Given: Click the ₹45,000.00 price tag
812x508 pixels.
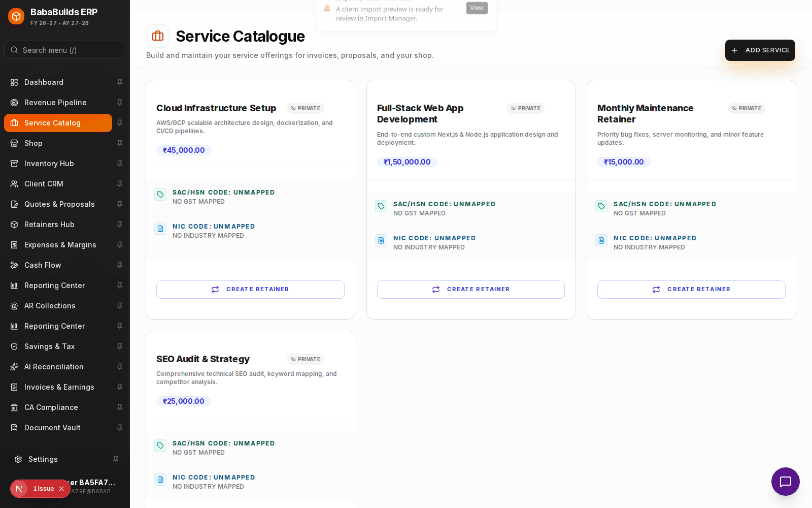Looking at the screenshot, I should pyautogui.click(x=184, y=150).
